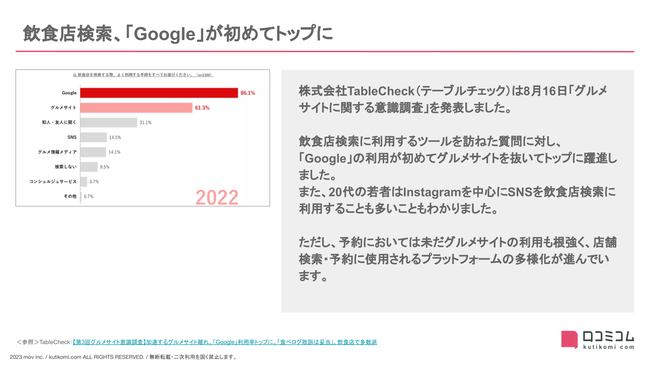Image resolution: width=650 pixels, height=366 pixels.
Task: Click the pink 2022 year label
Action: click(217, 197)
